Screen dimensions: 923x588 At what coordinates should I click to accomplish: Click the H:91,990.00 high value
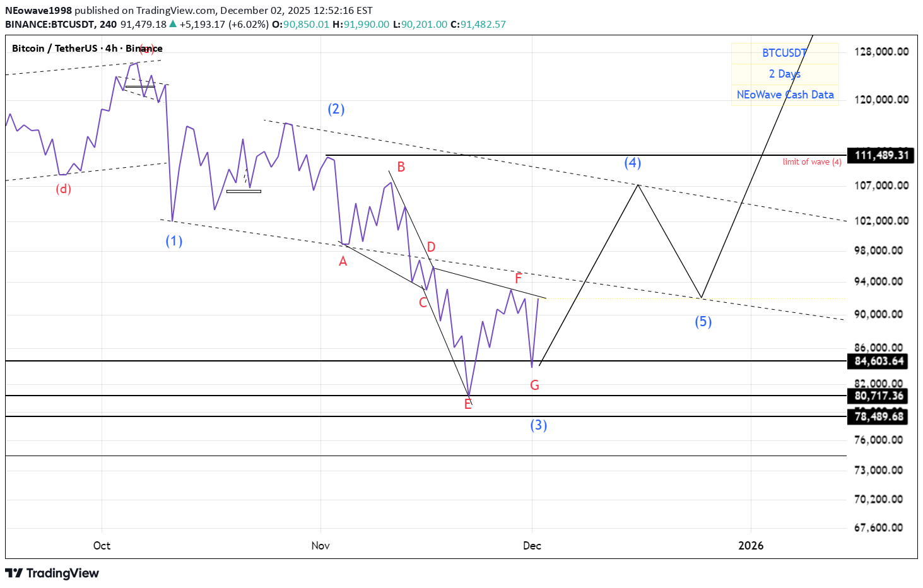(360, 25)
